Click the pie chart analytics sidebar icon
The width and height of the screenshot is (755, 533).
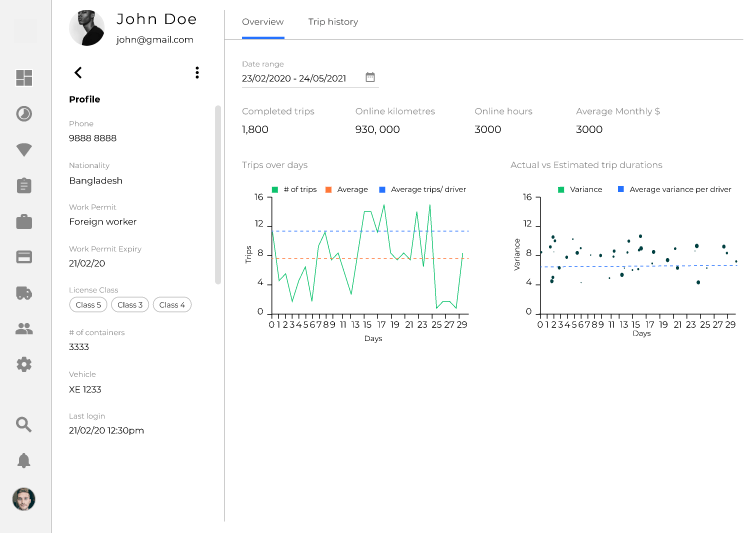click(24, 114)
